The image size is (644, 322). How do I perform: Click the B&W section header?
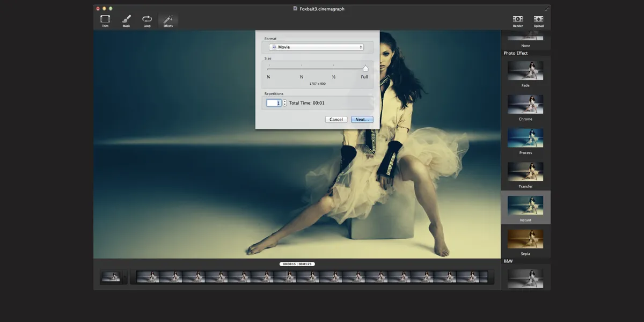508,261
